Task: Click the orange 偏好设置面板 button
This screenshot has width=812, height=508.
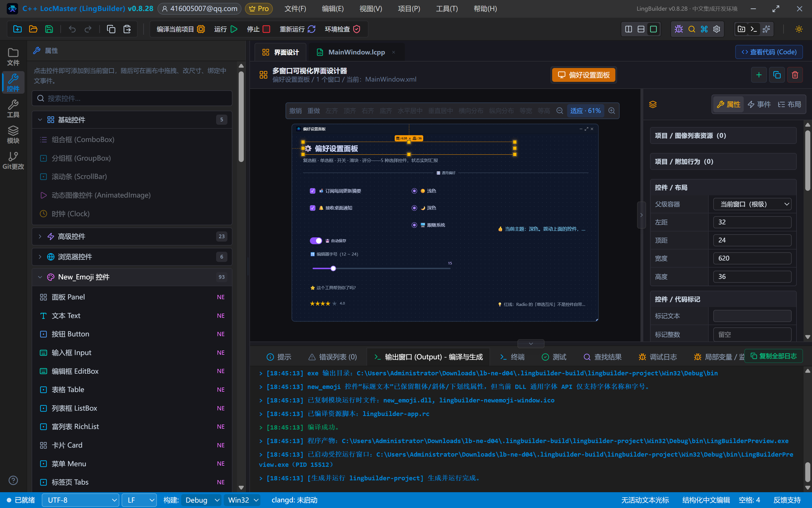Action: [x=583, y=75]
